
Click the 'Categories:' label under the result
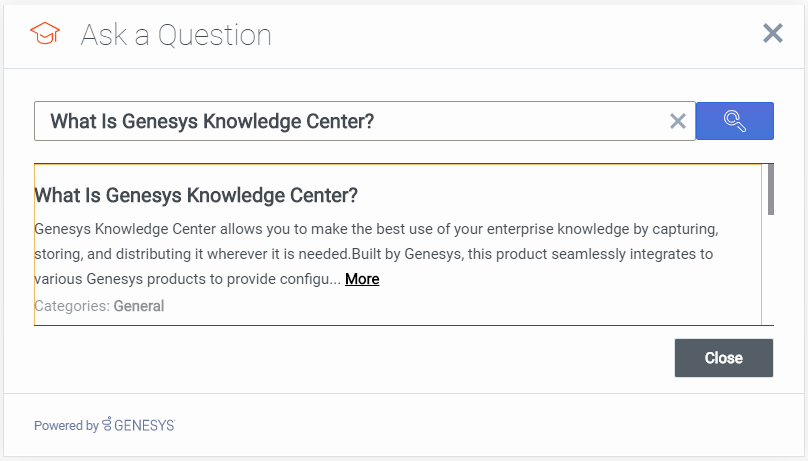[71, 306]
